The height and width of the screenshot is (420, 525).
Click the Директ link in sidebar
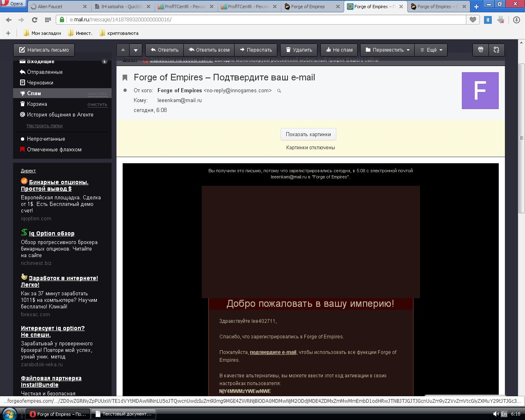[x=28, y=171]
